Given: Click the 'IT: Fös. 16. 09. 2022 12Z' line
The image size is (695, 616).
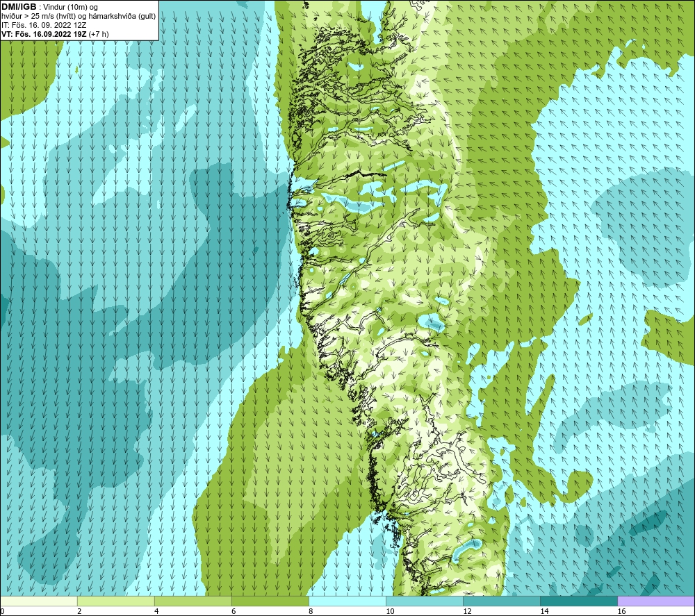Looking at the screenshot, I should click(44, 25).
